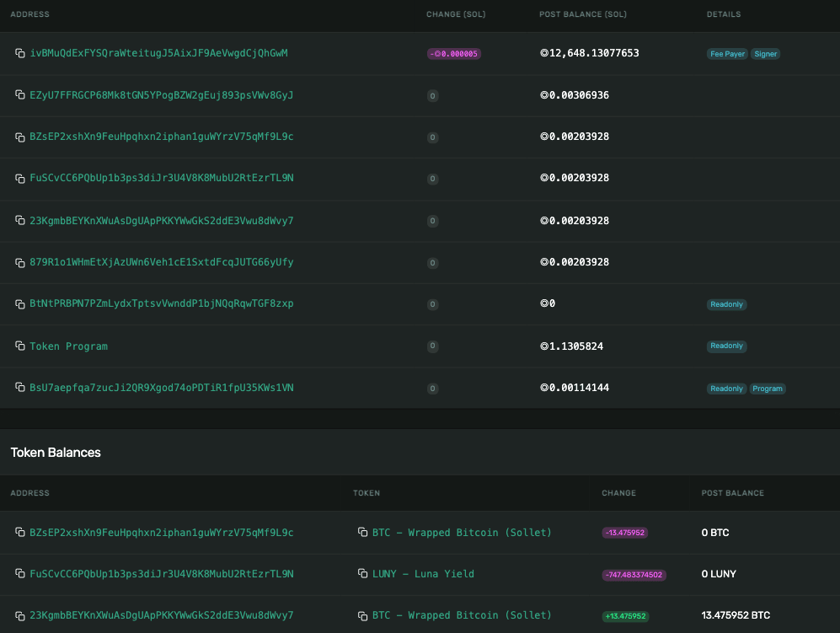Copy address EZyU7FFRGCP68Mk8tGN5YPog
Image resolution: width=840 pixels, height=633 pixels.
point(20,95)
